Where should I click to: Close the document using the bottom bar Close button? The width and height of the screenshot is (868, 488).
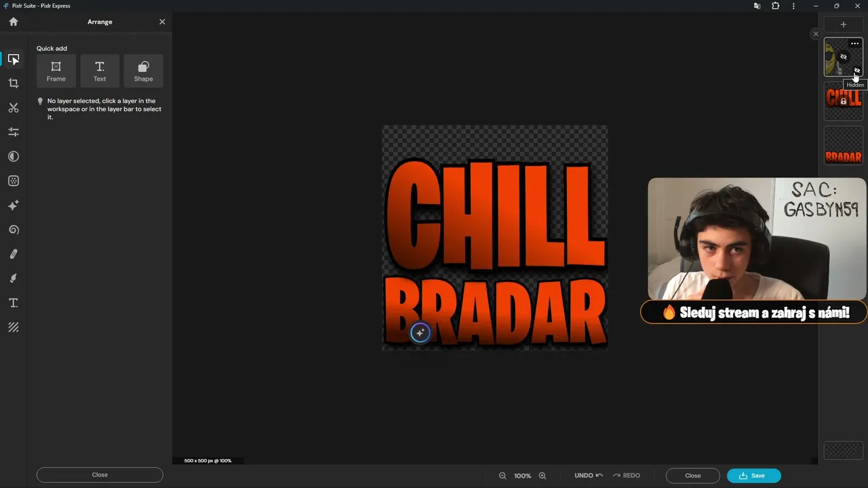(692, 476)
